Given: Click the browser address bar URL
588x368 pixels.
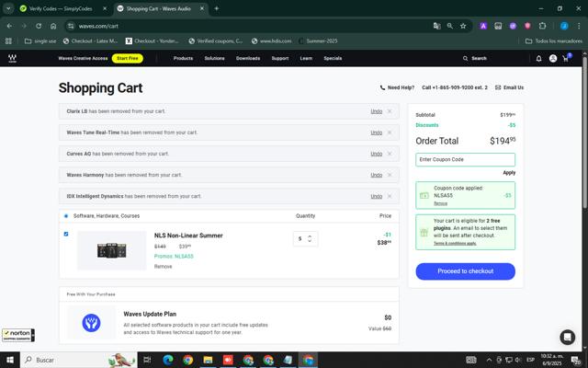Looking at the screenshot, I should tap(98, 26).
